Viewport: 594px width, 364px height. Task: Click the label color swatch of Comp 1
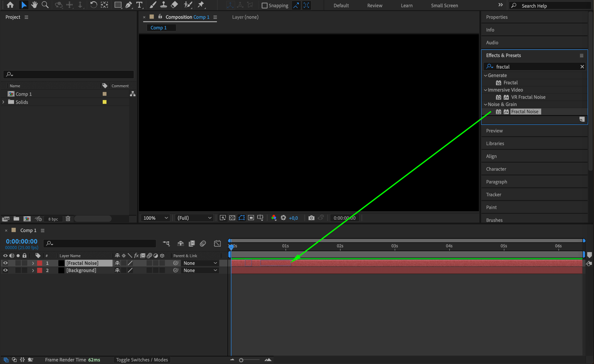[x=104, y=94]
